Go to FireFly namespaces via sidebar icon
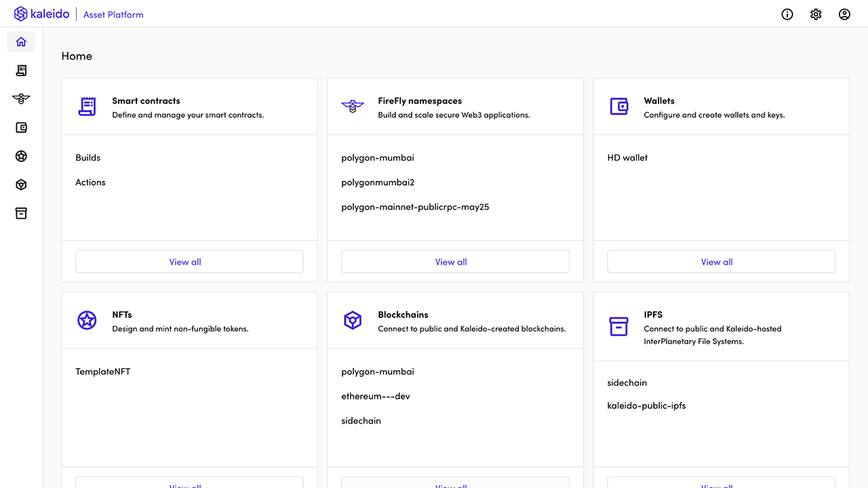 pyautogui.click(x=21, y=99)
